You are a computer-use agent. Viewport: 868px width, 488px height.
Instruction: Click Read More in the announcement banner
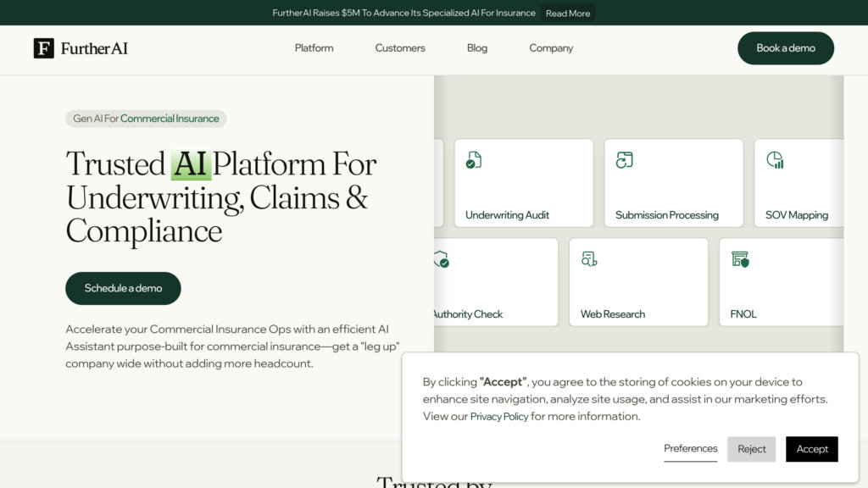(x=568, y=13)
